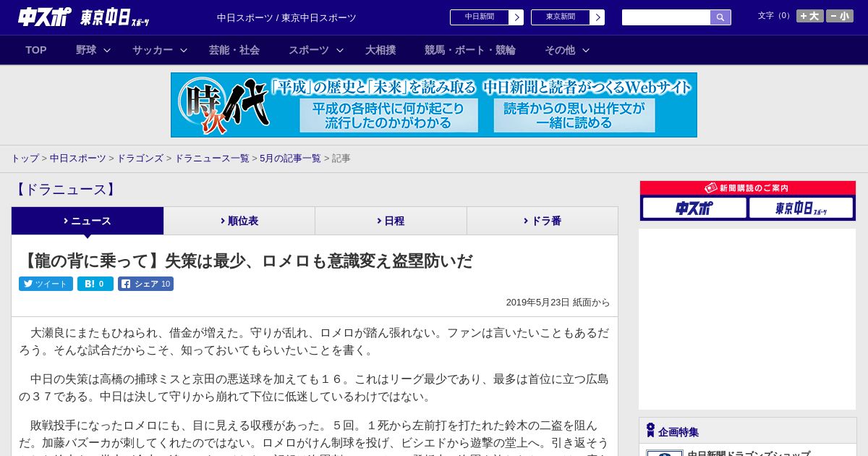Expand chevron beside 野球
The height and width of the screenshot is (456, 868).
point(107,50)
